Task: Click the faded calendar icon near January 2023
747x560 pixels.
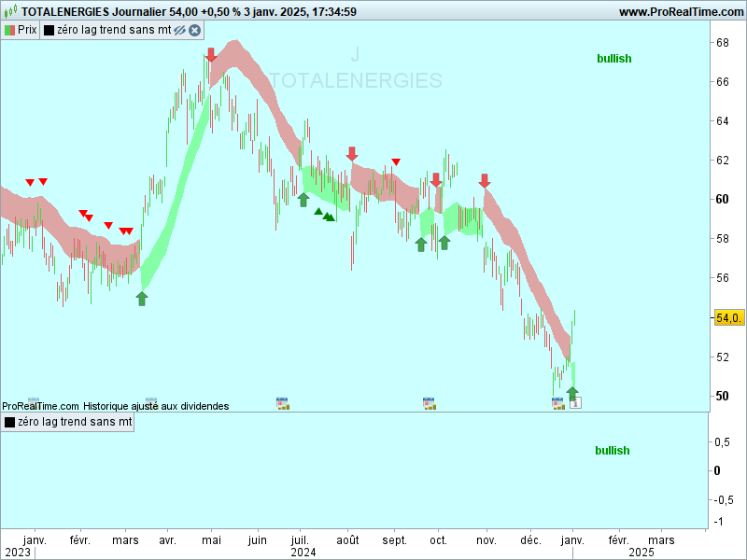Action: pos(34,402)
